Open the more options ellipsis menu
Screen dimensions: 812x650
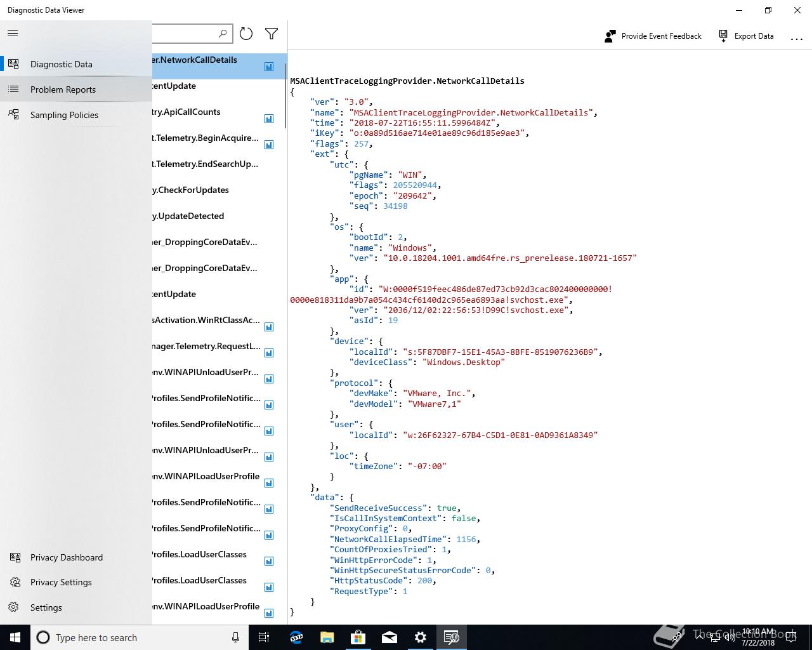tap(797, 38)
